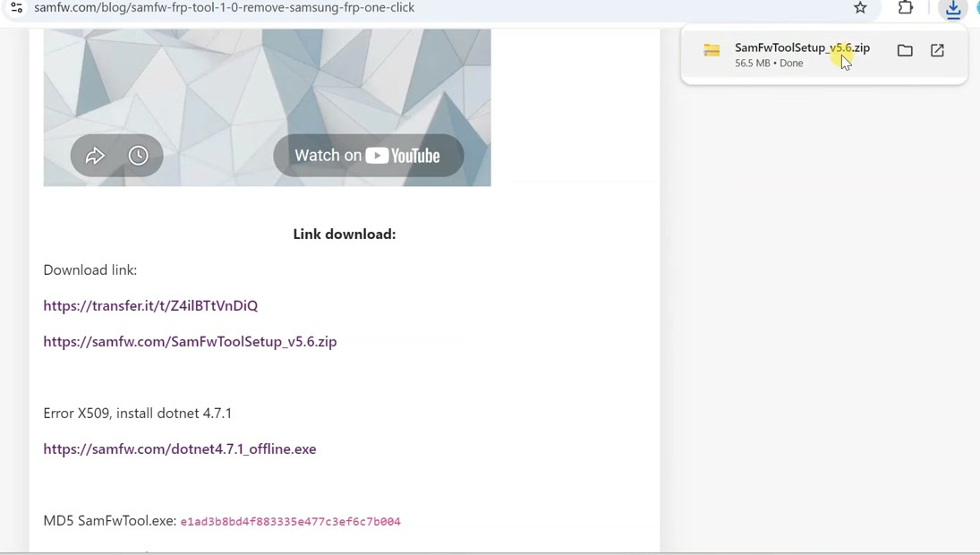Open downloaded SamFwToolSetup_v5.6.zip file name

(x=802, y=47)
